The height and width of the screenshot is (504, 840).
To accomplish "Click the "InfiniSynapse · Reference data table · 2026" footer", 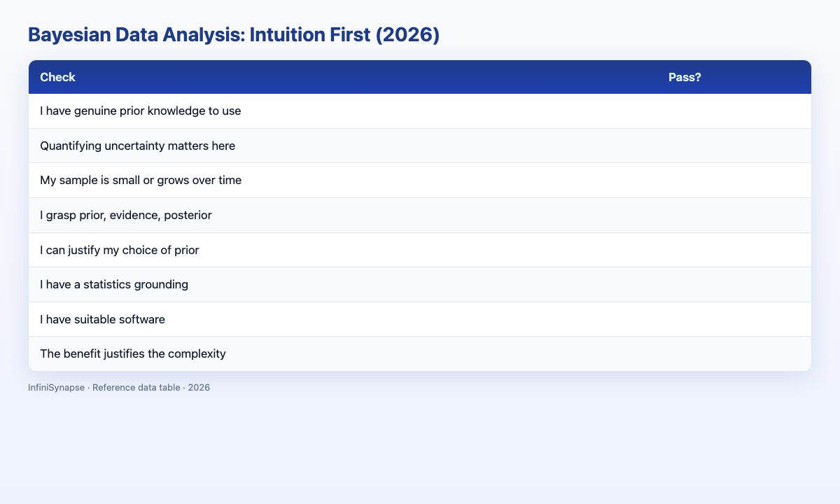I will click(119, 387).
